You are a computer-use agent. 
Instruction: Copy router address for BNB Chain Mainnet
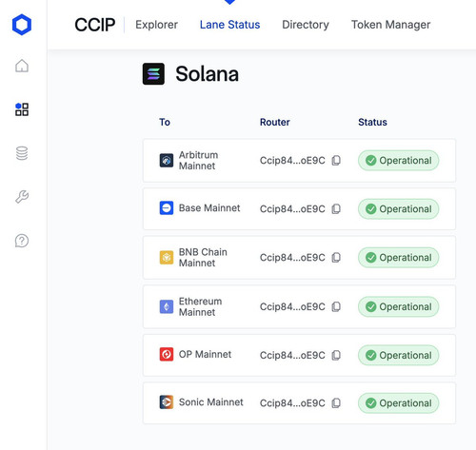(x=336, y=258)
